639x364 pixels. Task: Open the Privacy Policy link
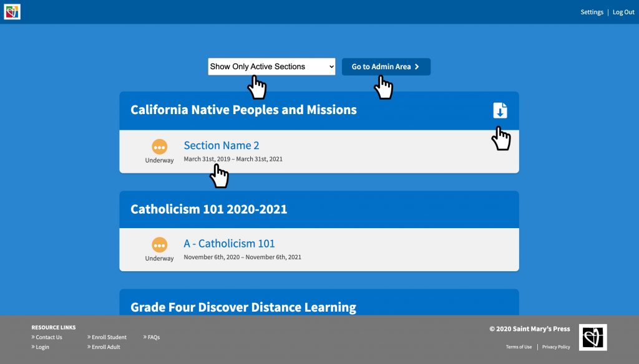click(x=556, y=347)
